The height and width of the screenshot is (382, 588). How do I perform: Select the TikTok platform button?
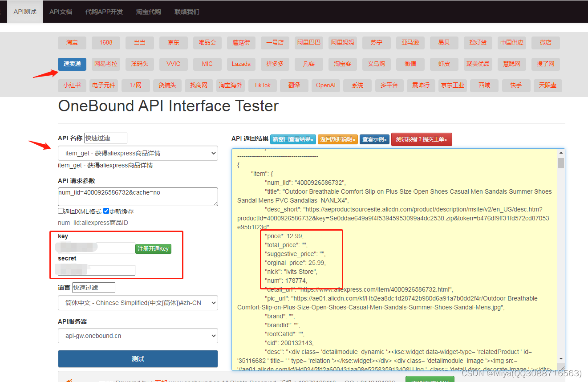[x=262, y=85]
